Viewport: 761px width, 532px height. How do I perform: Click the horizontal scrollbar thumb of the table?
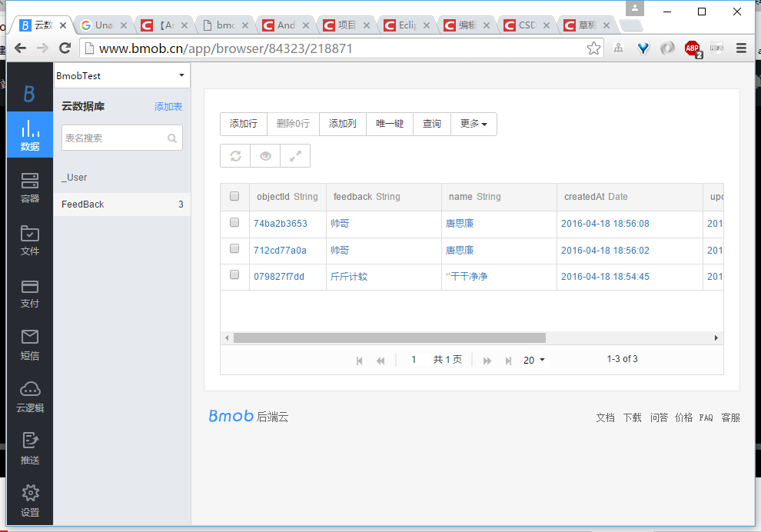(390, 337)
